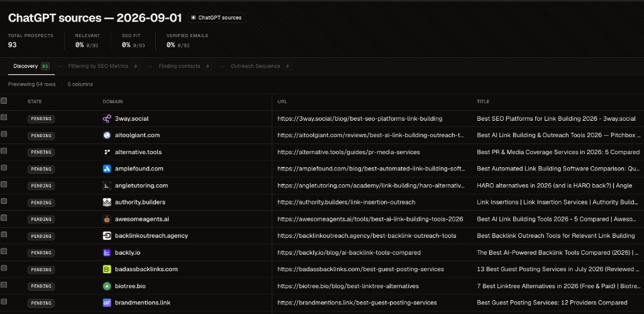The width and height of the screenshot is (644, 314).
Task: Select the awesomeagents.ai domain name
Action: 142,219
